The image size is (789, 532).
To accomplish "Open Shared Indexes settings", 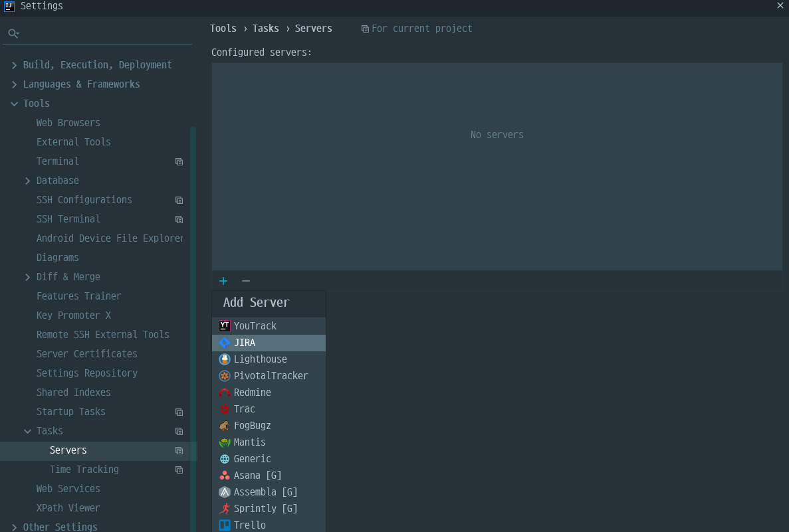I will [74, 393].
